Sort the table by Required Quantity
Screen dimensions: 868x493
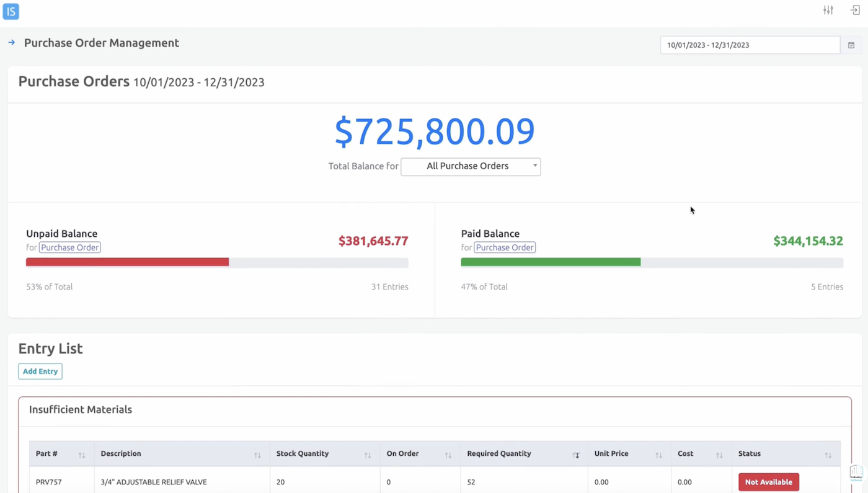click(x=577, y=454)
